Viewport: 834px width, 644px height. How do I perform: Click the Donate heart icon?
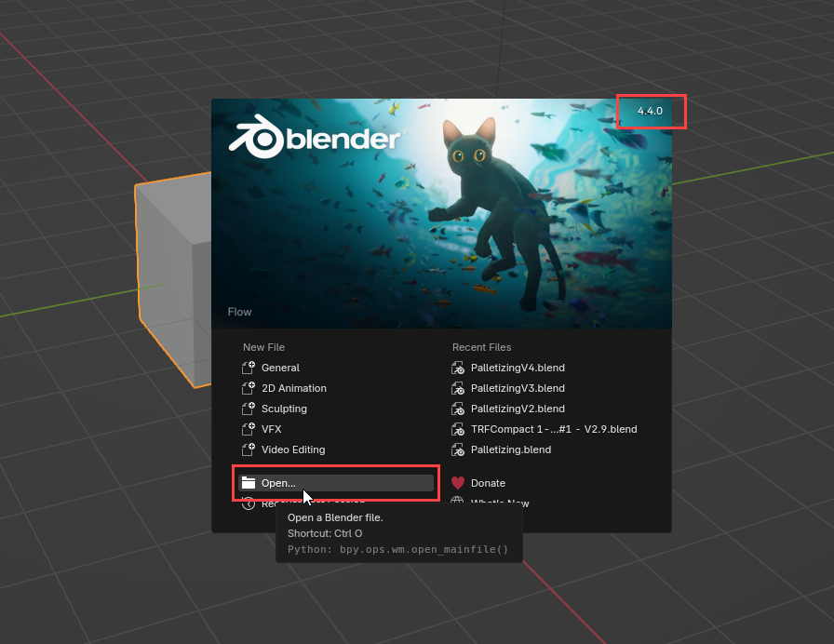458,483
